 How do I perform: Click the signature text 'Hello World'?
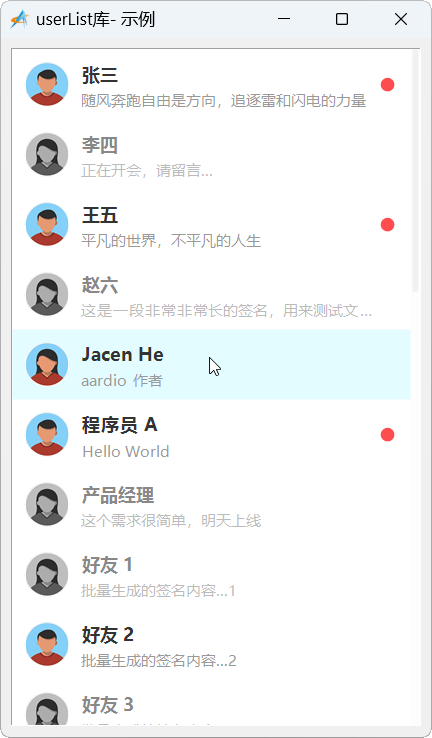126,452
